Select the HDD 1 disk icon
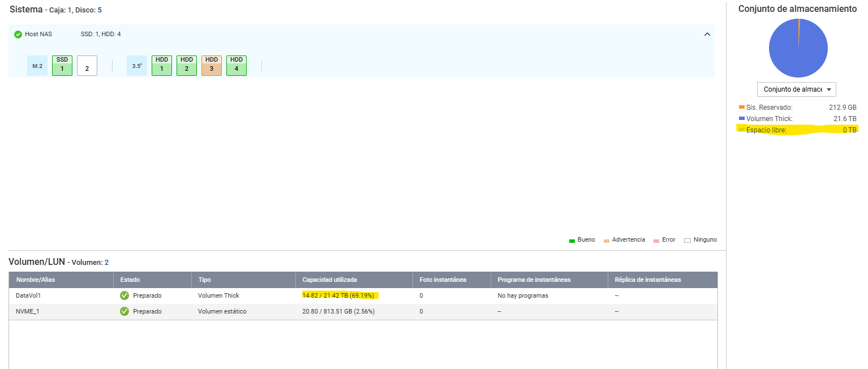Screen dimensions: 868x369 [162, 66]
